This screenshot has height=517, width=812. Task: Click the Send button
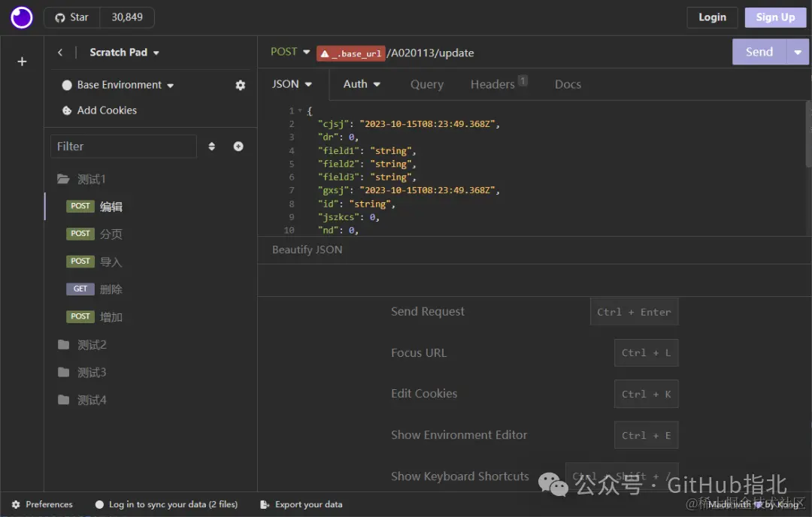pos(759,52)
